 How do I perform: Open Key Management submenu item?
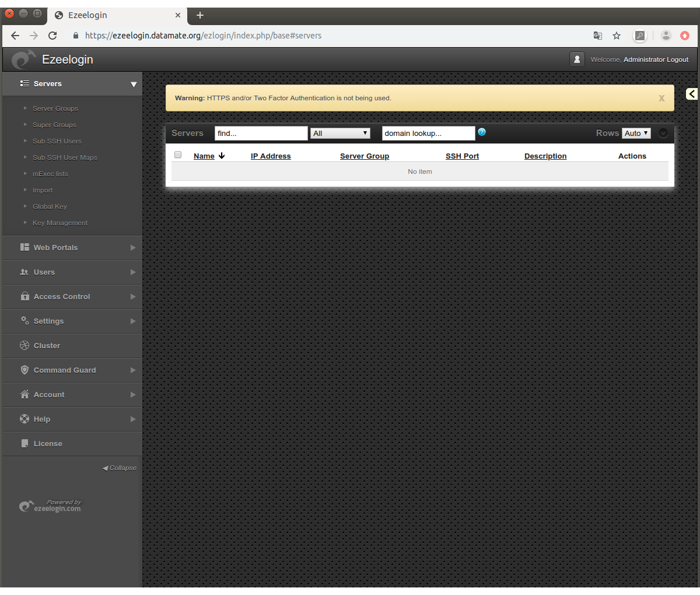60,223
